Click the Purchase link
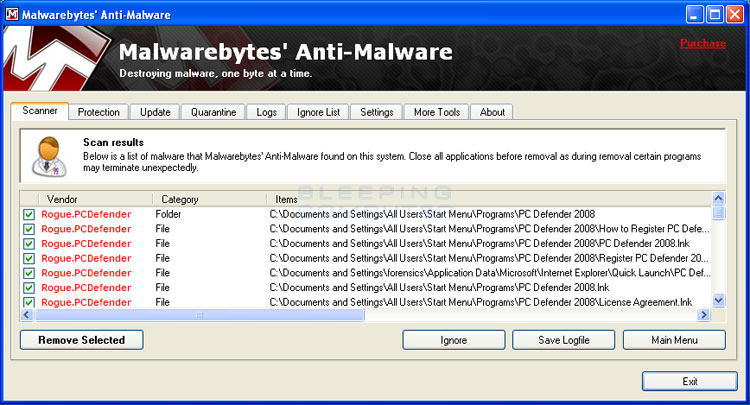The image size is (750, 405). point(703,43)
